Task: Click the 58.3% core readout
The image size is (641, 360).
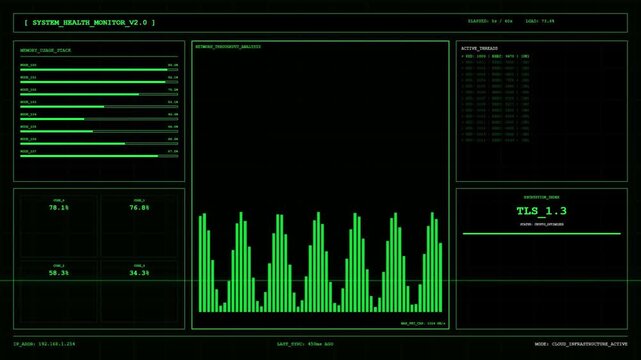Action: click(58, 273)
